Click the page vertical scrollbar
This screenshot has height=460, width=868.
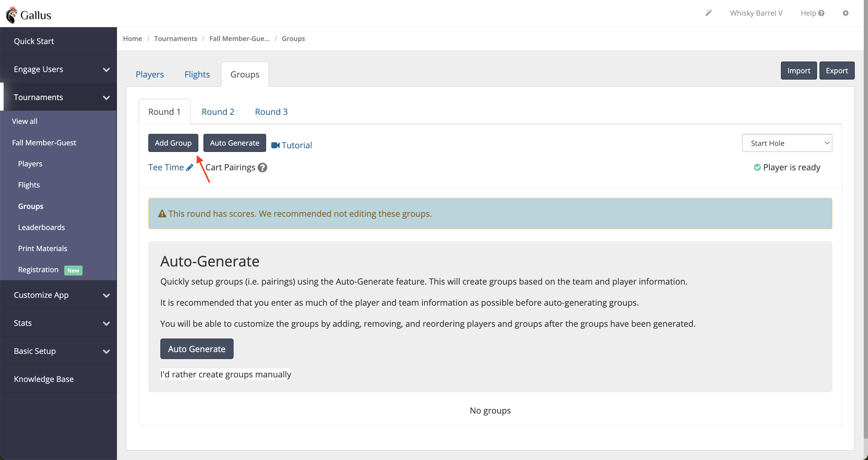point(865,219)
